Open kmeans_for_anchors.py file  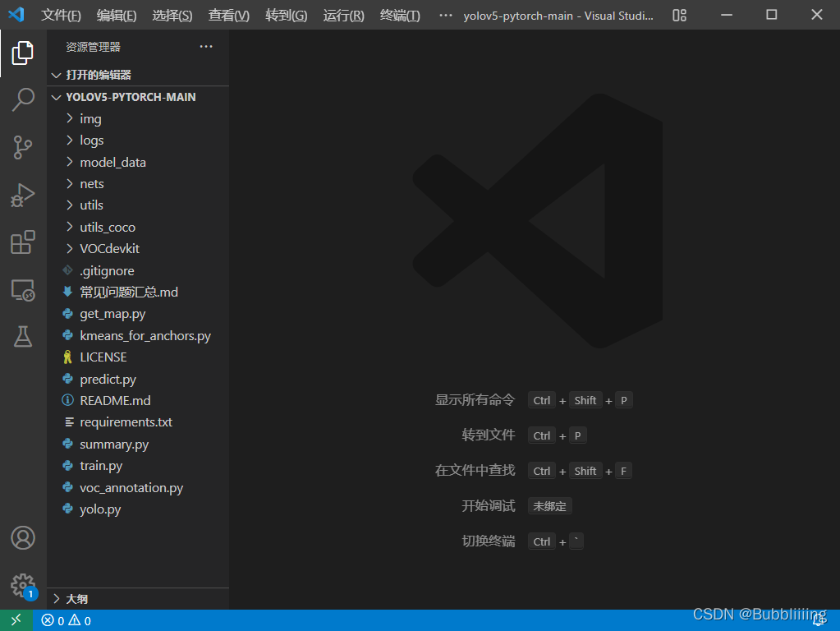[x=138, y=335]
